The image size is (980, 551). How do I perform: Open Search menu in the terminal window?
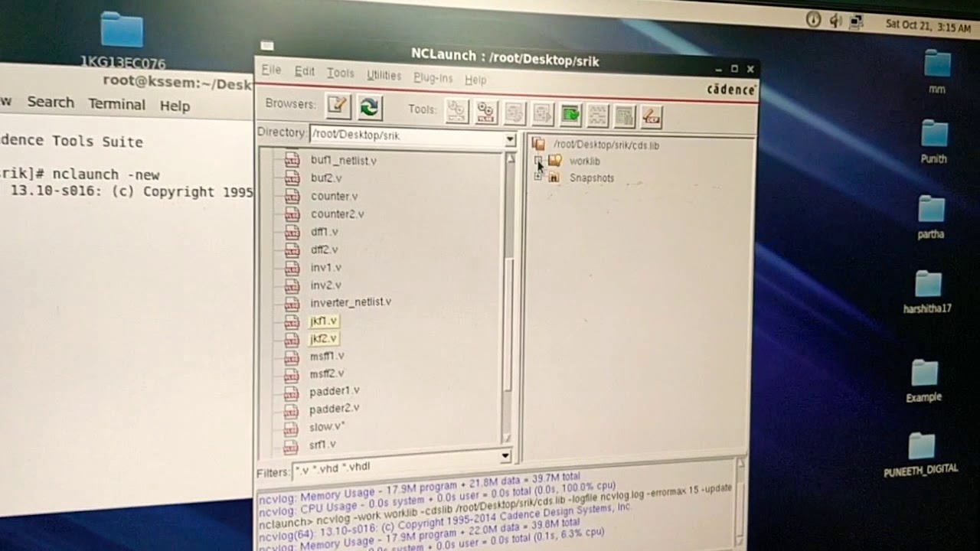(x=51, y=102)
